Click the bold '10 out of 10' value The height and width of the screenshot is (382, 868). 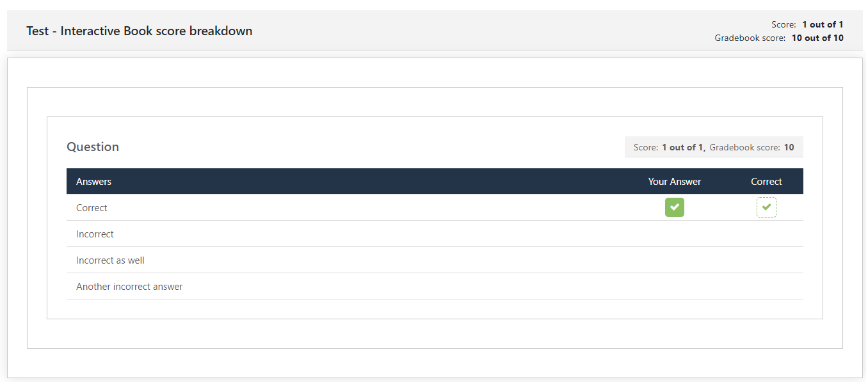tap(817, 38)
